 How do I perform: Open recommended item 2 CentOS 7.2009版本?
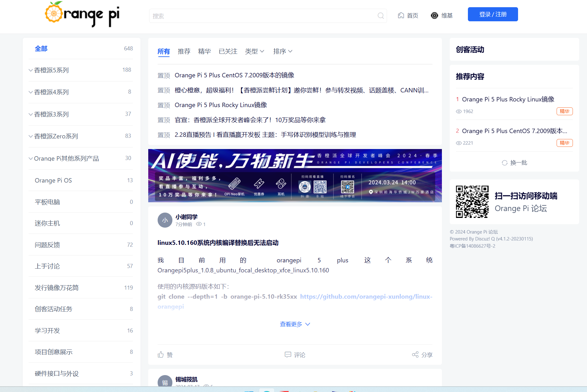515,131
